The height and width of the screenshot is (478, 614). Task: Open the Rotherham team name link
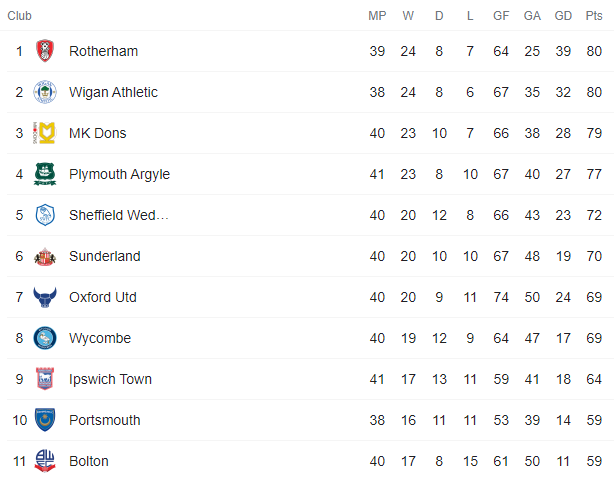coord(103,51)
